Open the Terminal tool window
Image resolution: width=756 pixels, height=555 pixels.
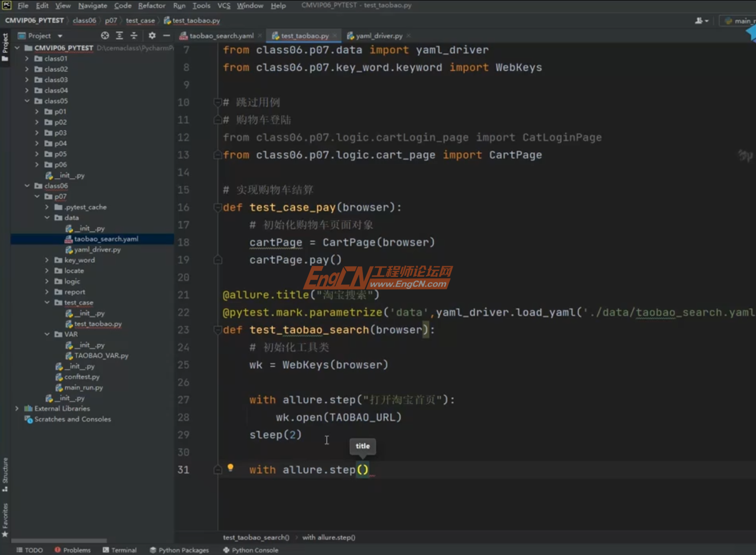[119, 550]
